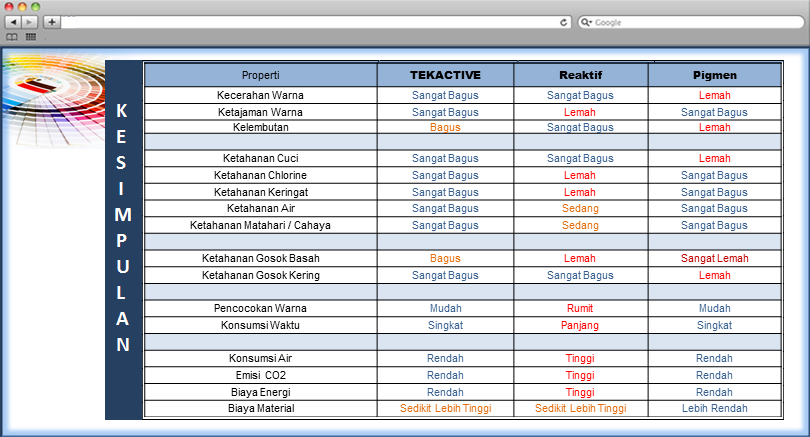Screen dimensions: 810x437
Task: Click the Ketahanan Chlorine row label
Action: click(260, 175)
